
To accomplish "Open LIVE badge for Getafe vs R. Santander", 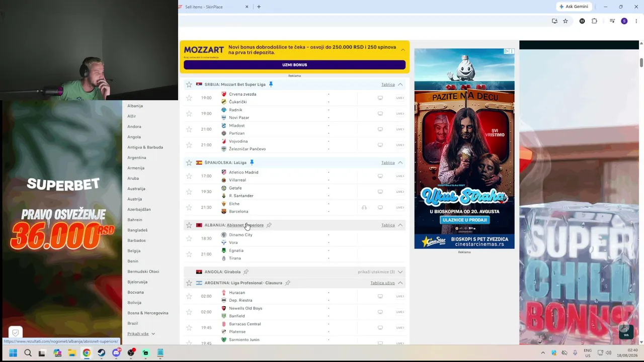I will tap(400, 192).
